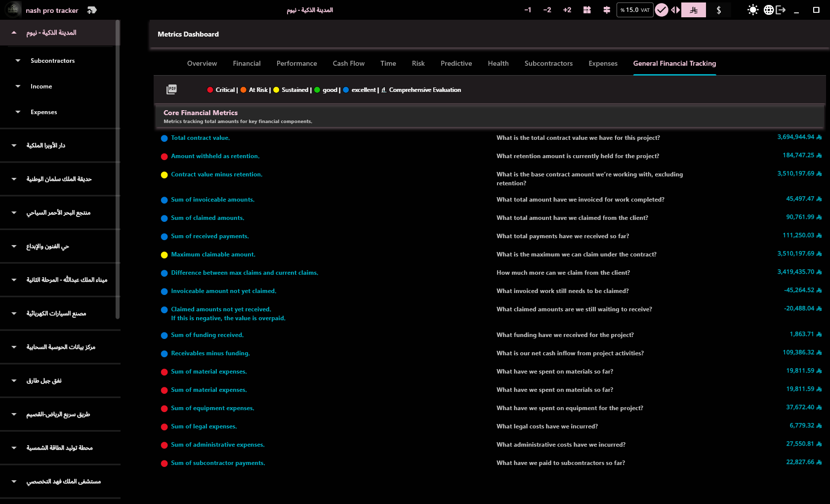The image size is (830, 504).
Task: Click the value -45,264.52
Action: 799,290
